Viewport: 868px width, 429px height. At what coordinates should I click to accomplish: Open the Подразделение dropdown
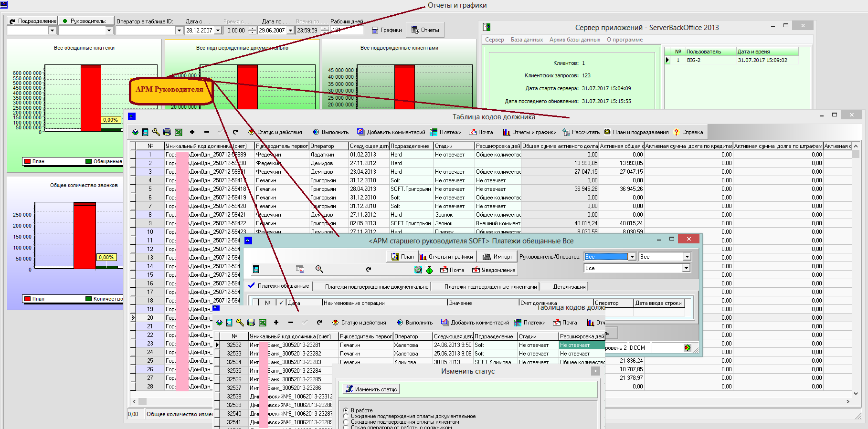click(52, 31)
